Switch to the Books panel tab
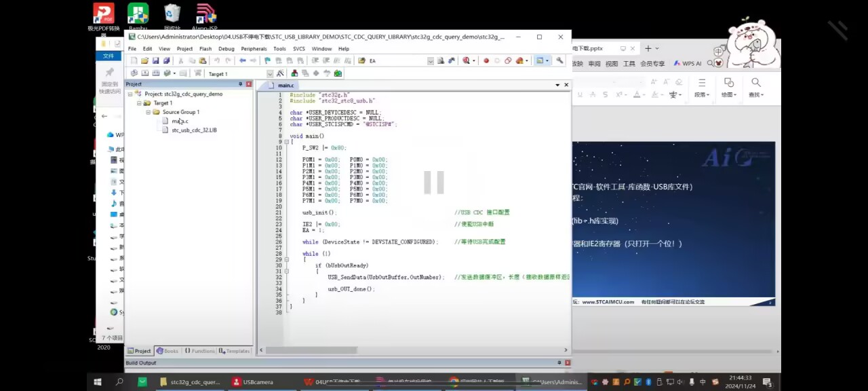868x391 pixels. (x=167, y=351)
